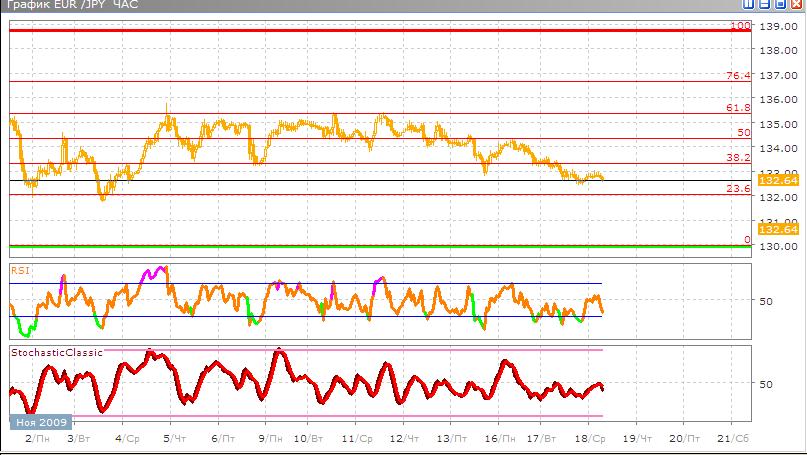Click the 18/Ср date marker
The image size is (807, 455).
592,439
